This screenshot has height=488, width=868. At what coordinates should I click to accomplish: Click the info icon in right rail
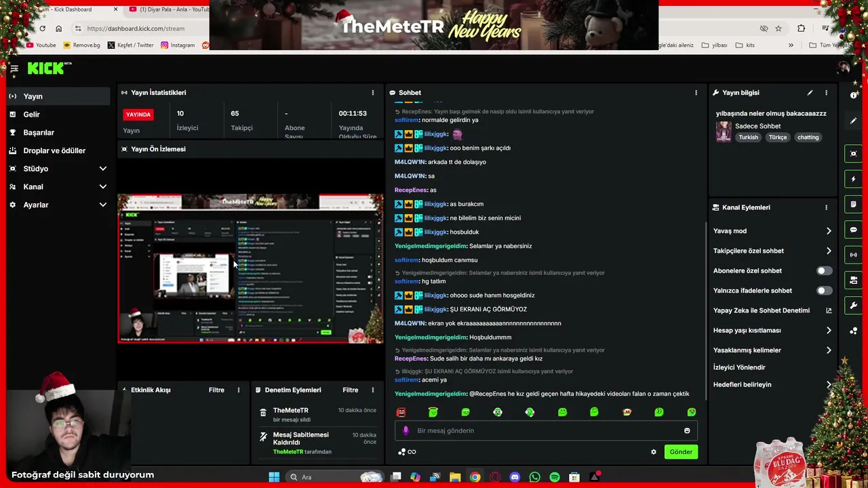[854, 96]
